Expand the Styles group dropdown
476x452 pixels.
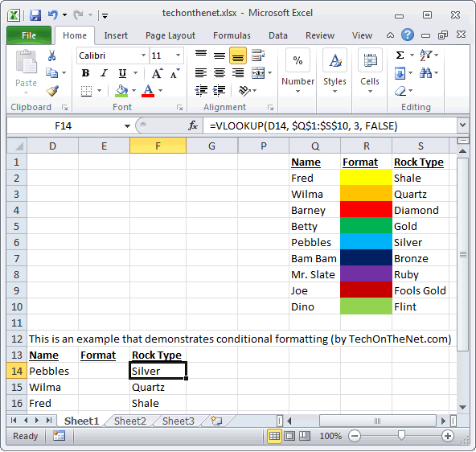tap(334, 92)
